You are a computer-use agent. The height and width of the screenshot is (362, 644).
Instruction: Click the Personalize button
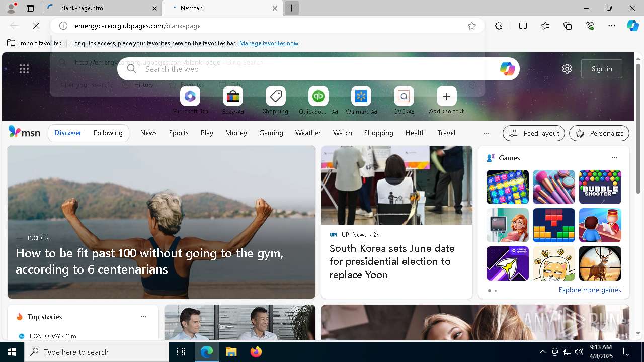coord(599,133)
